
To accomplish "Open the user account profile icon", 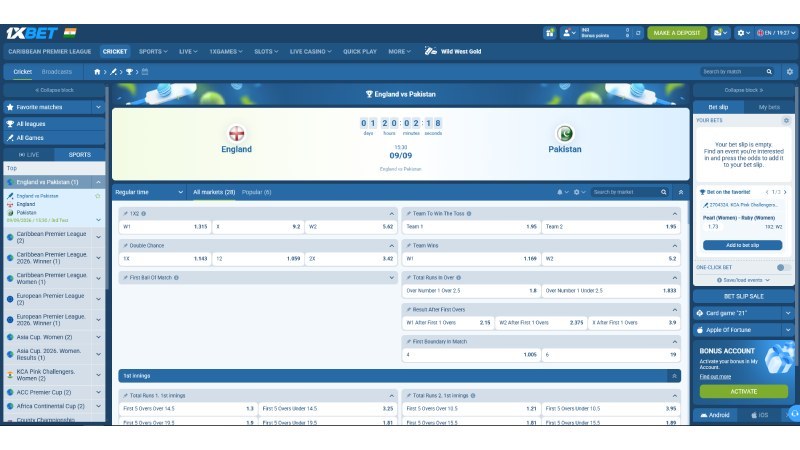I will tap(568, 33).
